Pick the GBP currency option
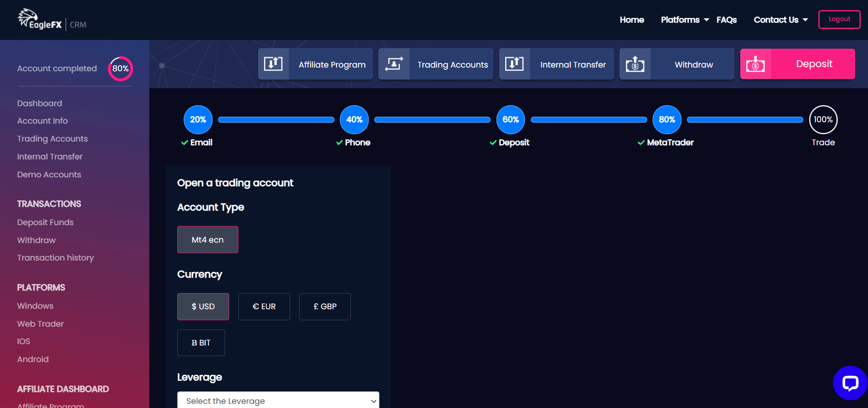 (325, 306)
